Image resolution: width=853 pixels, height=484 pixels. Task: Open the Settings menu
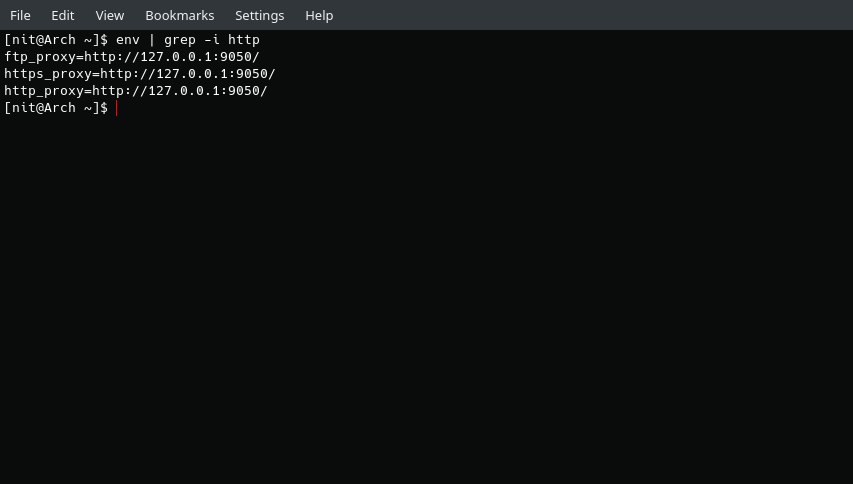tap(259, 16)
